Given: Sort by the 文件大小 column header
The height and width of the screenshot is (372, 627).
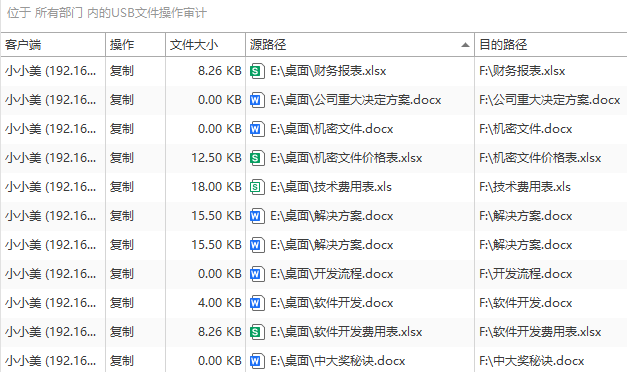Looking at the screenshot, I should click(206, 44).
